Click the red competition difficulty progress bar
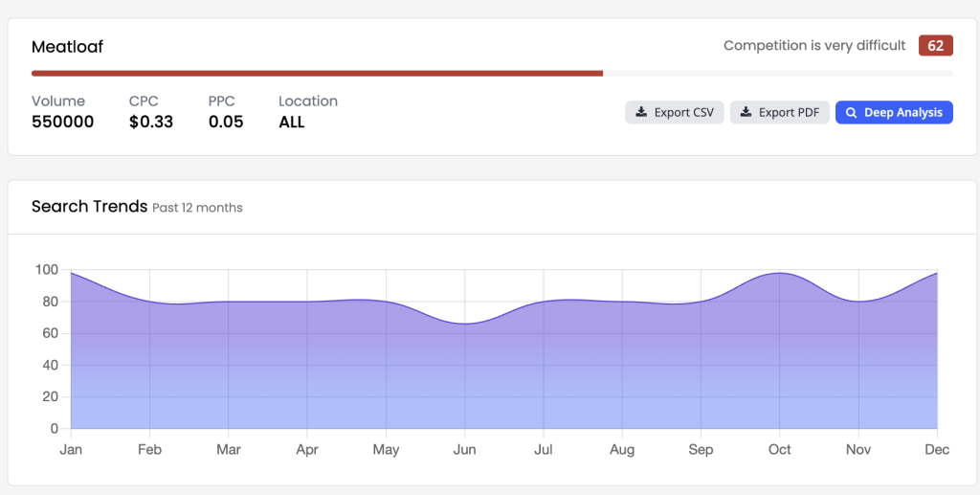This screenshot has height=495, width=980. [x=317, y=74]
